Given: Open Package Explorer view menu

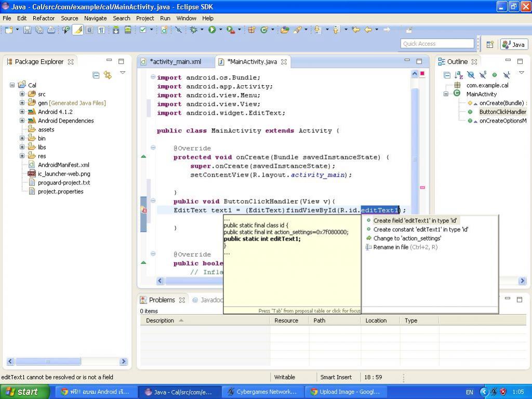Looking at the screenshot, I should coord(123,73).
